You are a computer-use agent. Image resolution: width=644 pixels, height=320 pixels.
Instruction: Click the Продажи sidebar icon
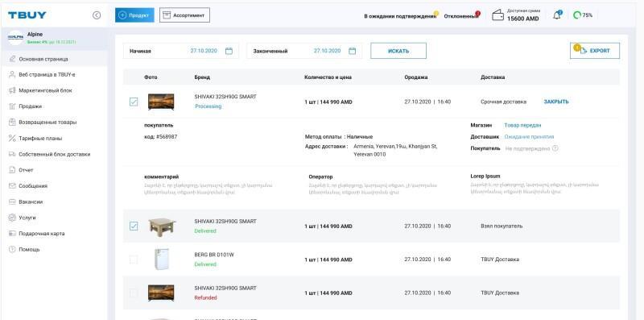click(12, 106)
